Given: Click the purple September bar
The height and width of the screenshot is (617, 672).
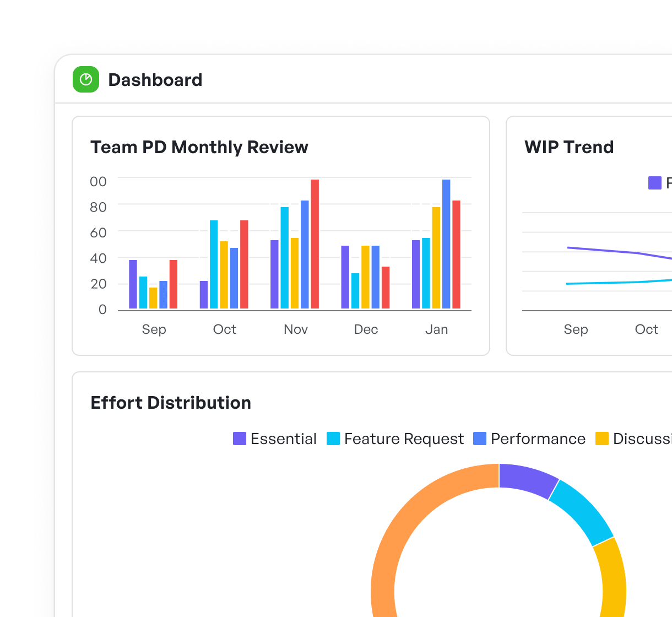Looking at the screenshot, I should (x=133, y=284).
